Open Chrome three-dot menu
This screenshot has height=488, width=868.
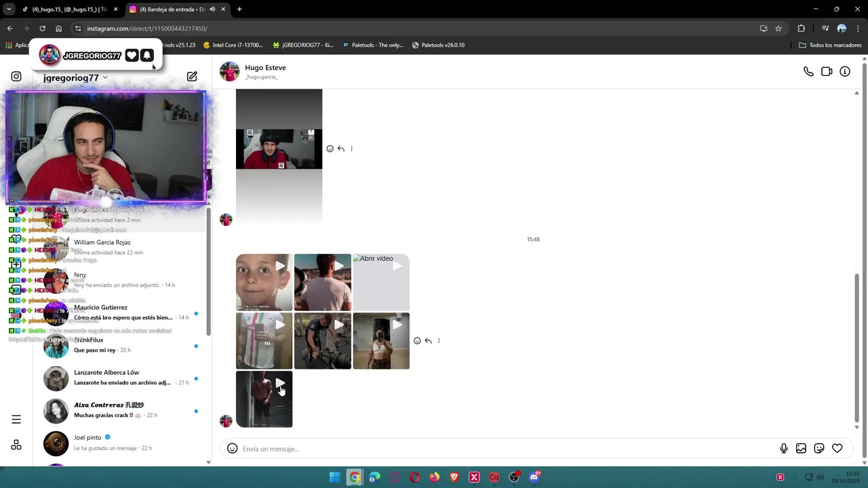[857, 28]
